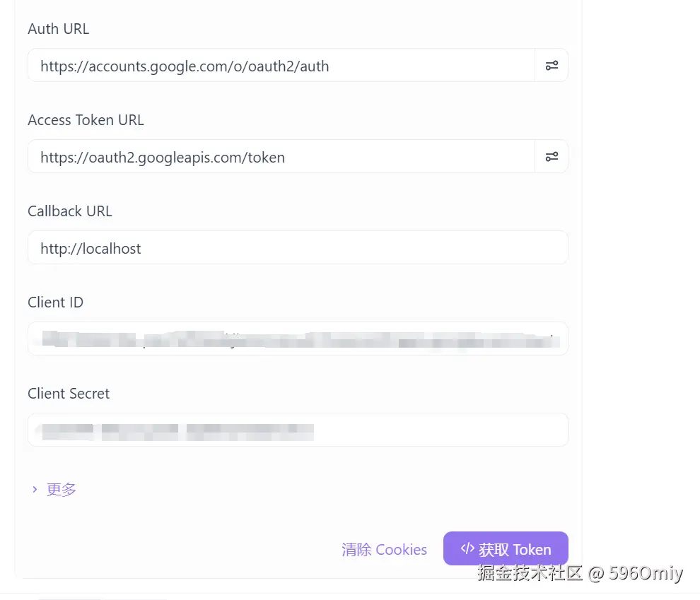Viewport: 700px width, 600px height.
Task: Click the Access Token URL sliders icon
Action: [552, 157]
